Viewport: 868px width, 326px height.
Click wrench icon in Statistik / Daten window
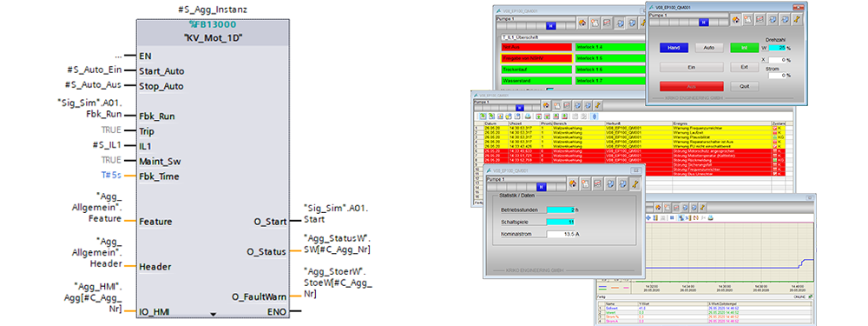coord(635,183)
